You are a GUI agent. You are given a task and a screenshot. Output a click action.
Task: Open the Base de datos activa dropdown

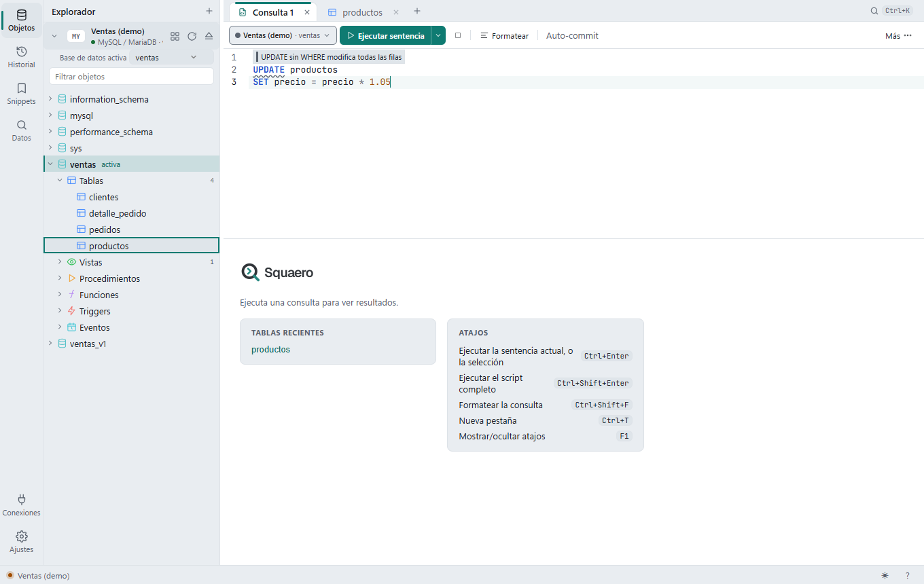coord(172,58)
